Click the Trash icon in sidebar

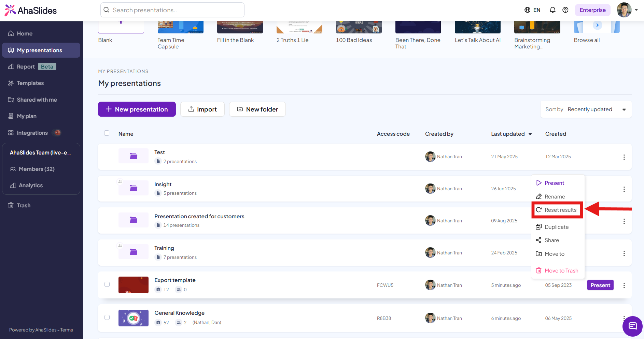pyautogui.click(x=11, y=205)
